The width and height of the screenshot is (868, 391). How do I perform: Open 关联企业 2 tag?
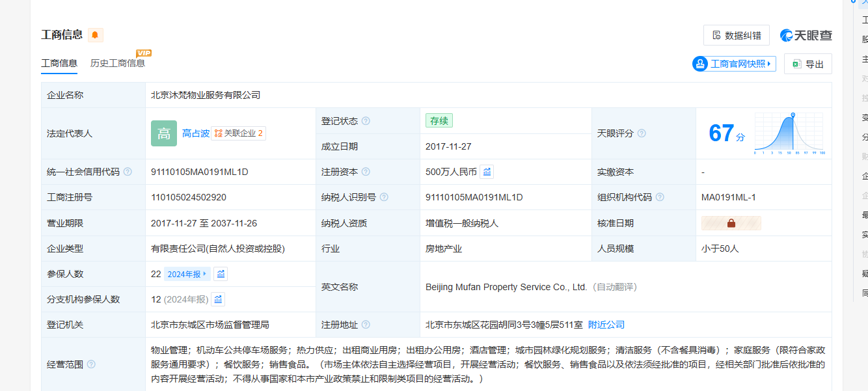239,133
